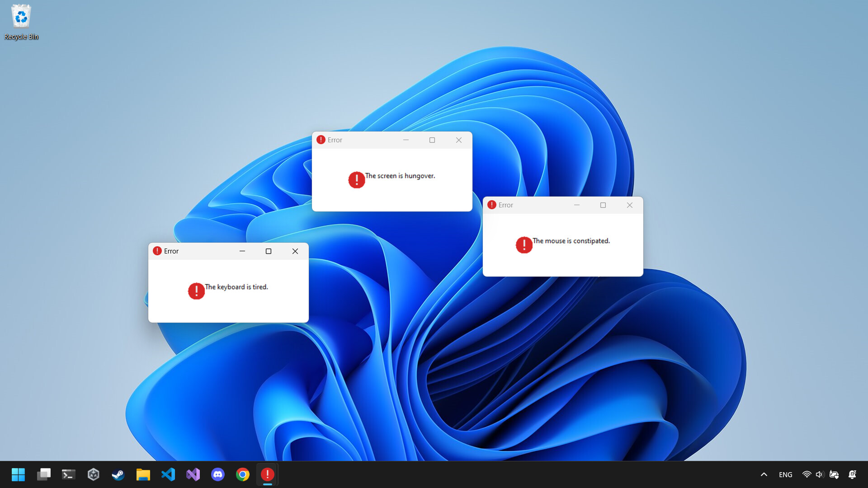Viewport: 868px width, 488px height.
Task: Maximize the "screen is hungover" error window
Action: click(x=432, y=140)
